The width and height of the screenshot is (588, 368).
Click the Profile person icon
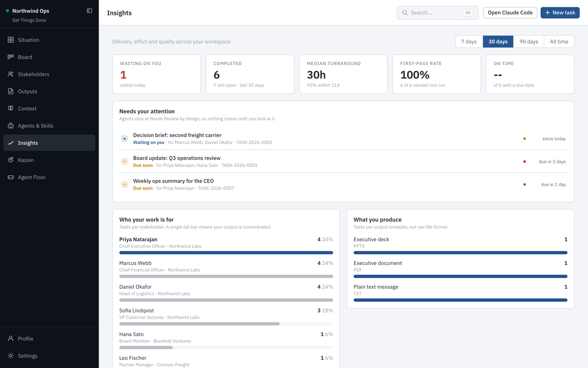(x=11, y=339)
